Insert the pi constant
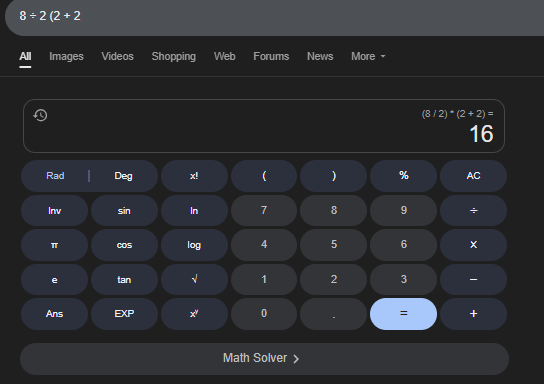Image resolution: width=544 pixels, height=384 pixels. tap(54, 245)
